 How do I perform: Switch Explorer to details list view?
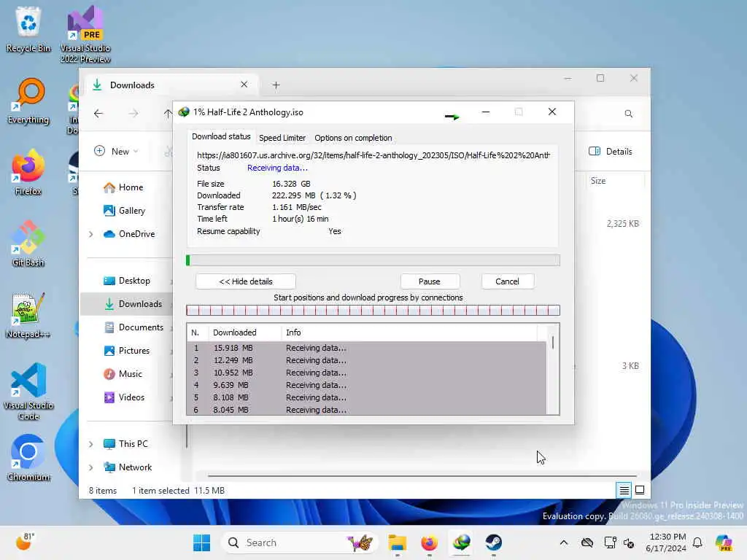(x=624, y=489)
